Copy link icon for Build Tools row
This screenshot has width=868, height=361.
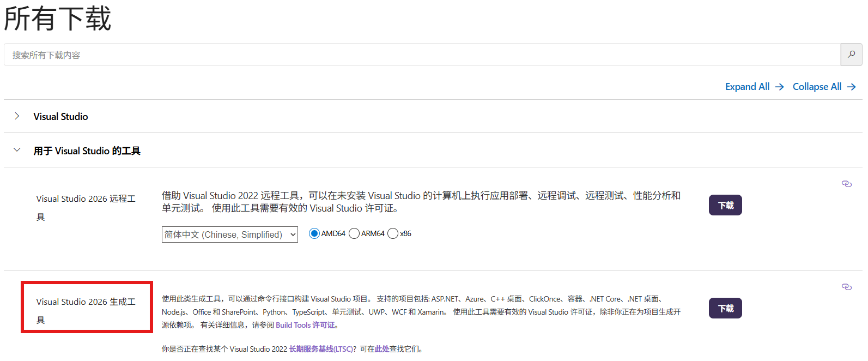coord(846,287)
